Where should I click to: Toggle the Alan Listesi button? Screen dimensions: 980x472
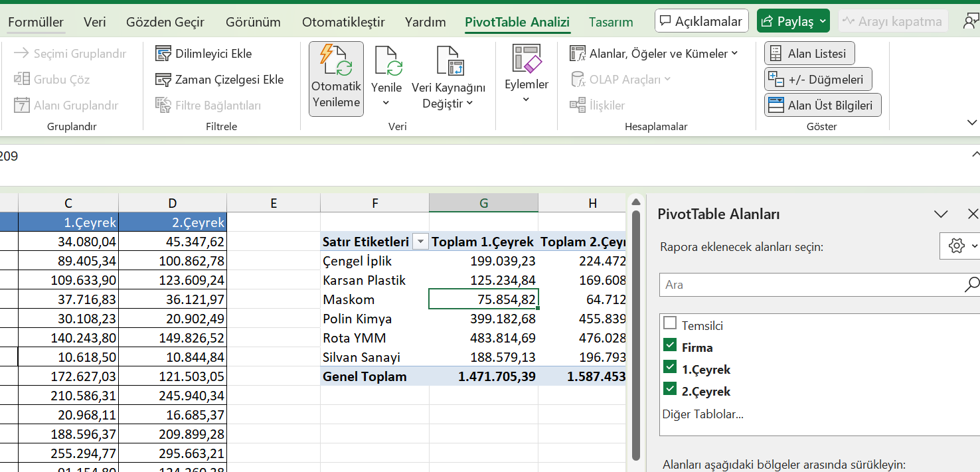(x=809, y=54)
